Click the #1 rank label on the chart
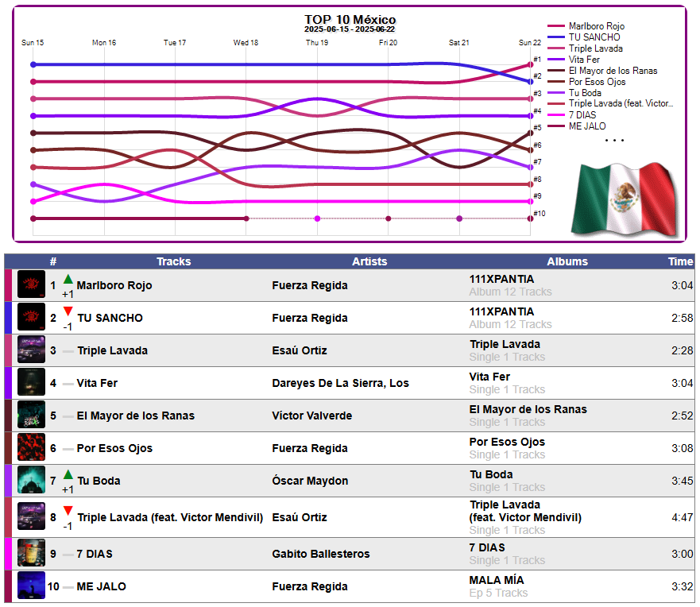700x607 pixels. point(537,60)
